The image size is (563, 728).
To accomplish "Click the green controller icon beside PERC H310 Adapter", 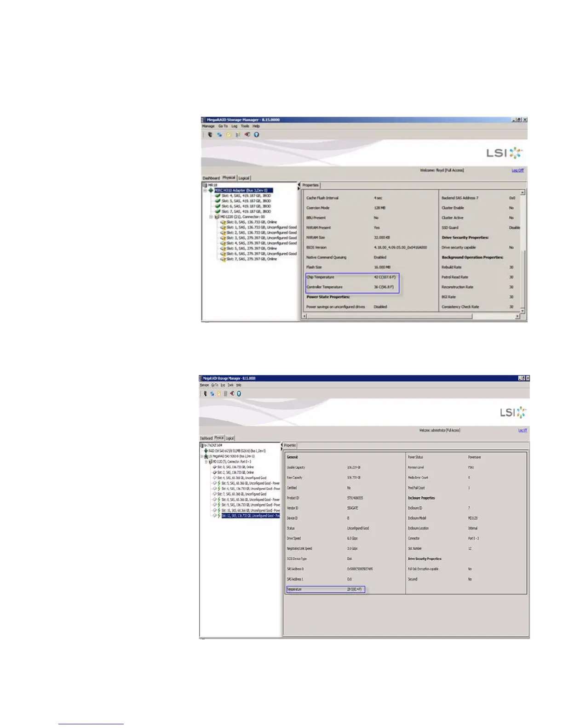I will click(211, 190).
